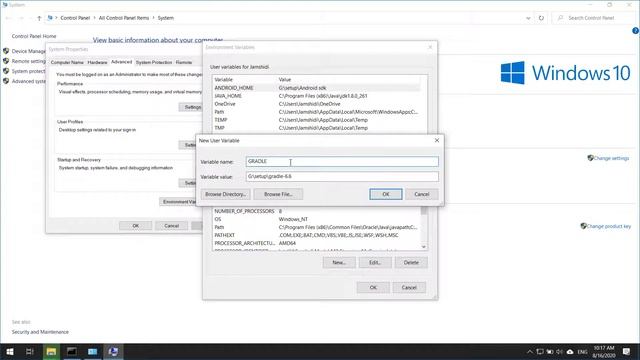Cancel the New User Variable dialog
Image resolution: width=640 pixels, height=360 pixels.
pos(422,194)
